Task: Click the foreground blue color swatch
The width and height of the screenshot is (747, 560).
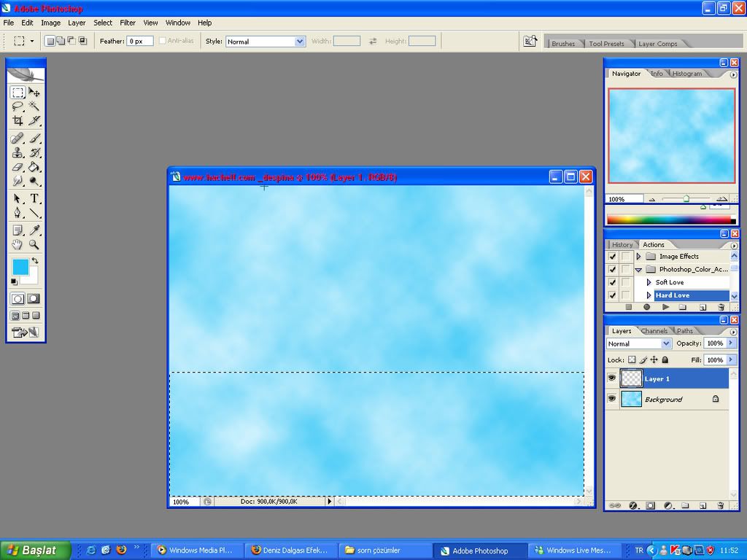Action: tap(20, 267)
